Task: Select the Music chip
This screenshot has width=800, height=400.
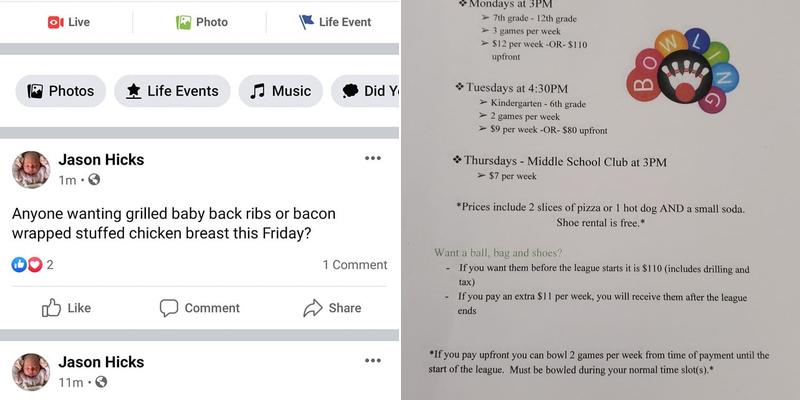Action: [x=280, y=91]
